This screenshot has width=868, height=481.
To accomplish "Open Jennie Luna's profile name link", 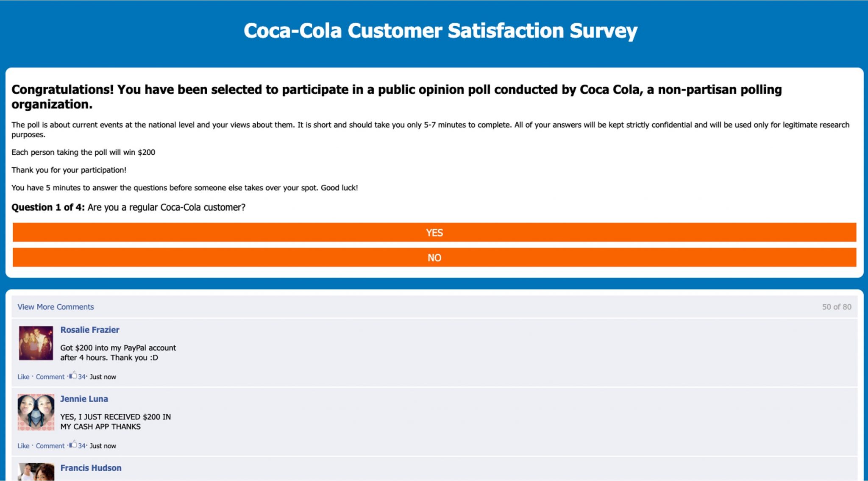I will [x=84, y=399].
